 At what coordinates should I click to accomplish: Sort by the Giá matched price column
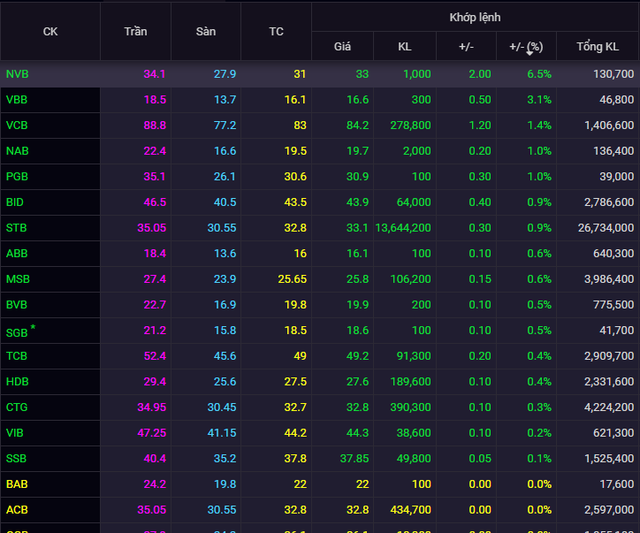pos(342,47)
